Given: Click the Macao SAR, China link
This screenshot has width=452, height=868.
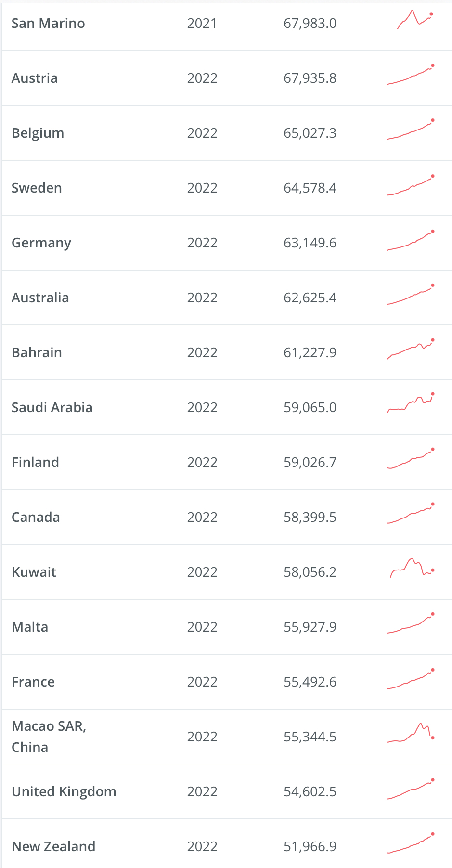Looking at the screenshot, I should pos(49,736).
